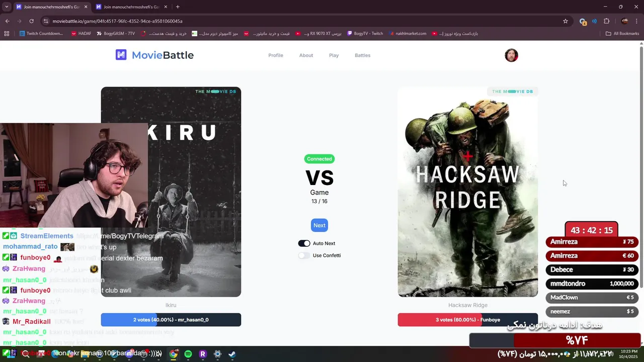Screen dimensions: 644x362
Task: Click the Ikiru title caption
Action: pos(171,305)
